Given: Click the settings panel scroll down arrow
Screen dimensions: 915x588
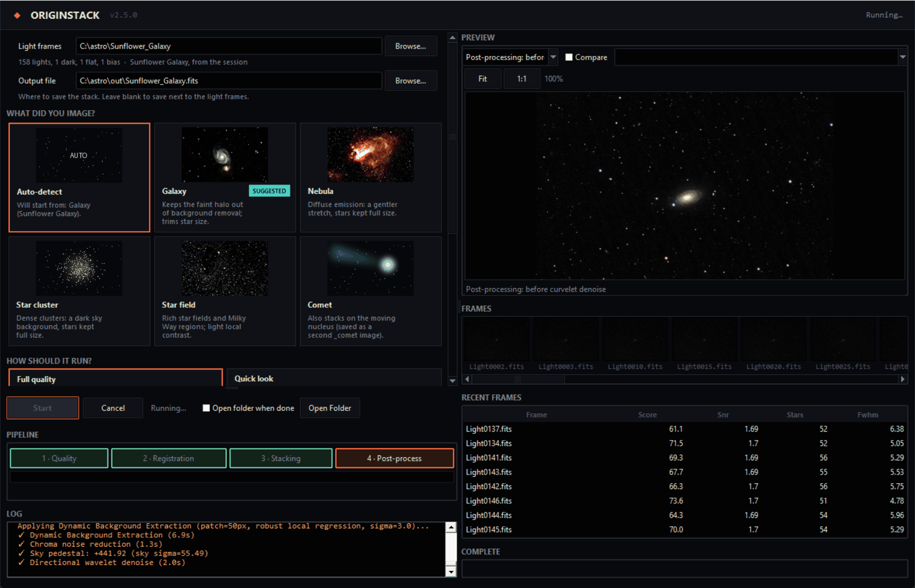Looking at the screenshot, I should tap(452, 381).
